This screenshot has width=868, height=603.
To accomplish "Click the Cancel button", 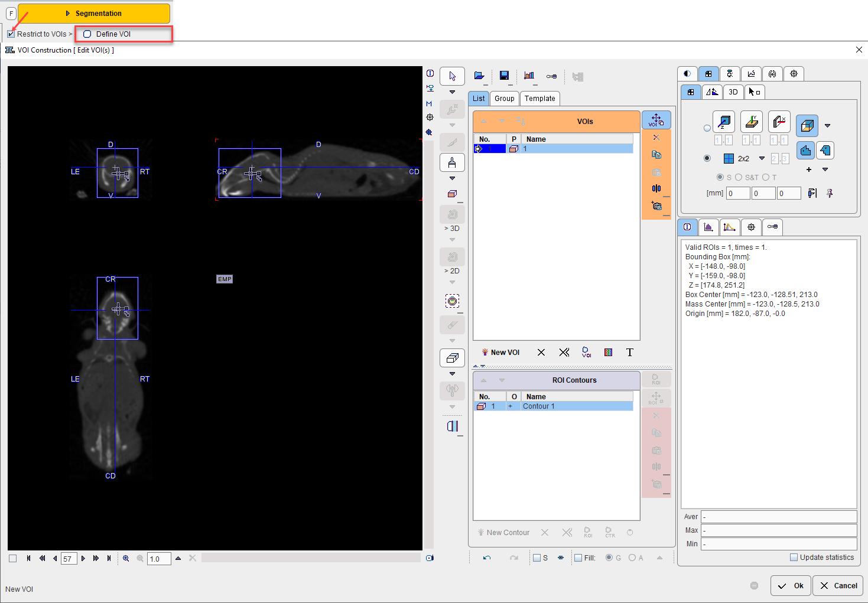I will click(838, 586).
